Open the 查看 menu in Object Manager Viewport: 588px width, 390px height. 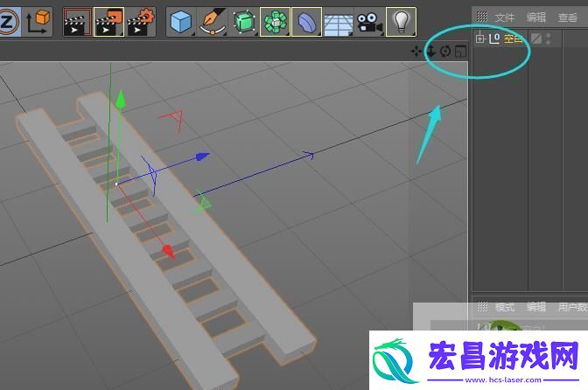click(567, 17)
